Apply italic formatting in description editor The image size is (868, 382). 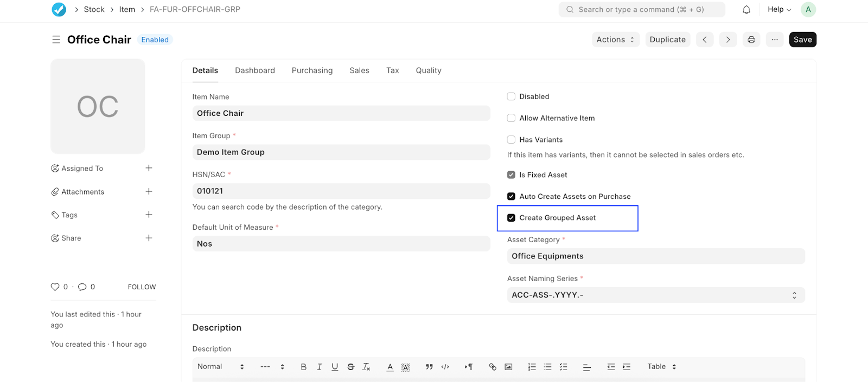pos(319,367)
